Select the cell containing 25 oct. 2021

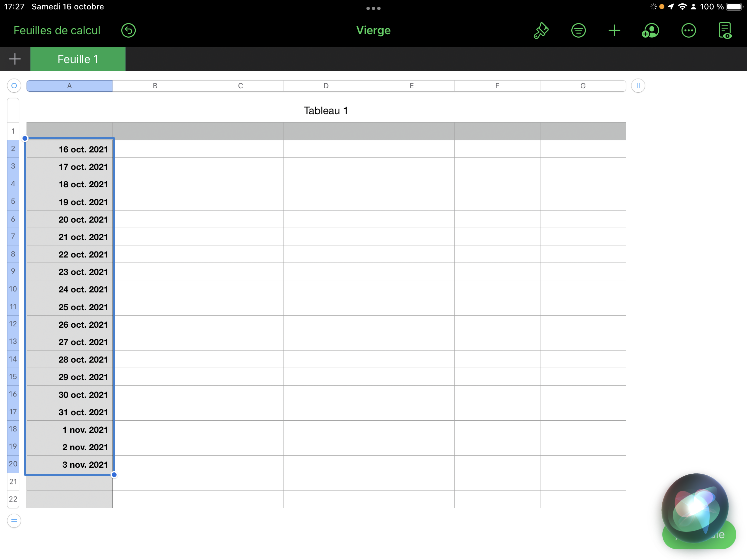[x=70, y=307]
